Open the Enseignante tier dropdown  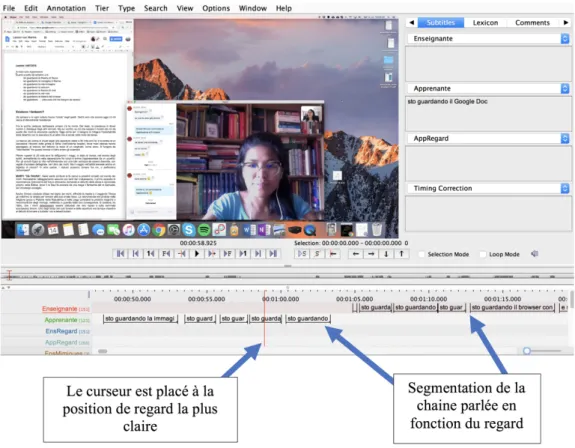pyautogui.click(x=565, y=38)
